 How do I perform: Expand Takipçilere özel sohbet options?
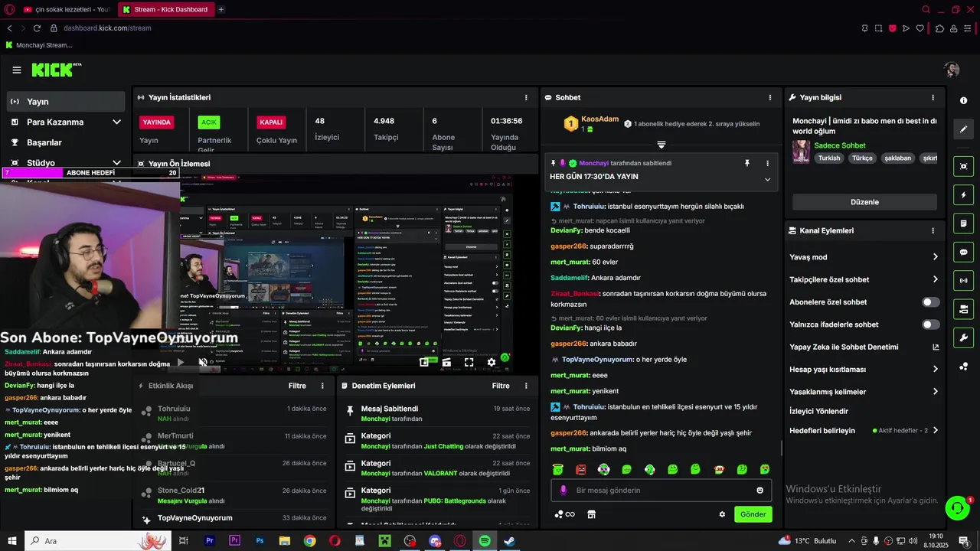(x=935, y=279)
